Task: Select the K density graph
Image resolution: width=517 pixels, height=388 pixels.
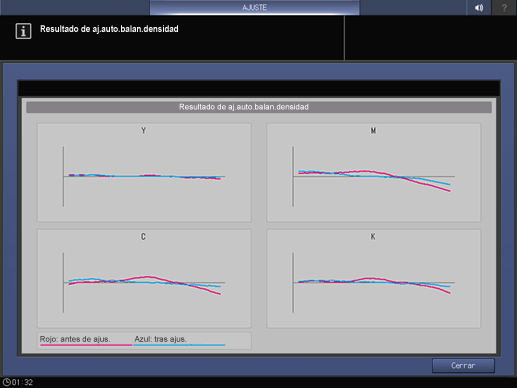Action: pos(374,279)
